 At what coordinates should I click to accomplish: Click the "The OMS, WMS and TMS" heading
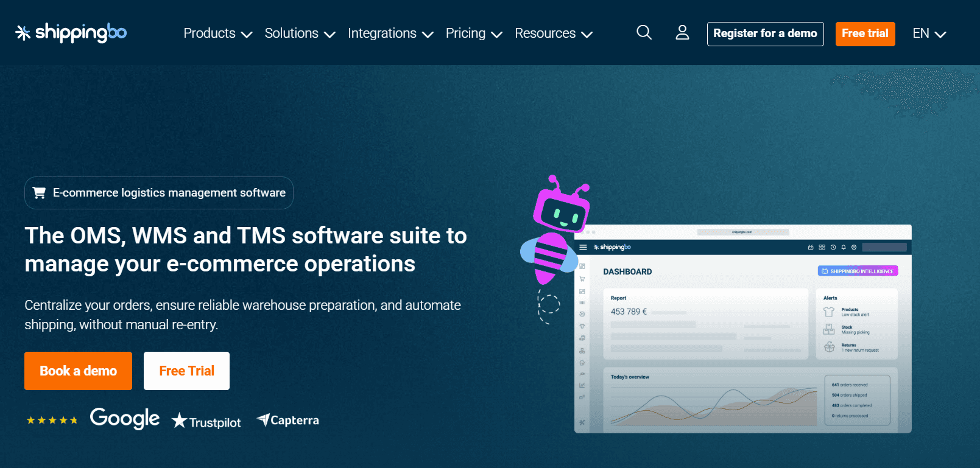[245, 250]
